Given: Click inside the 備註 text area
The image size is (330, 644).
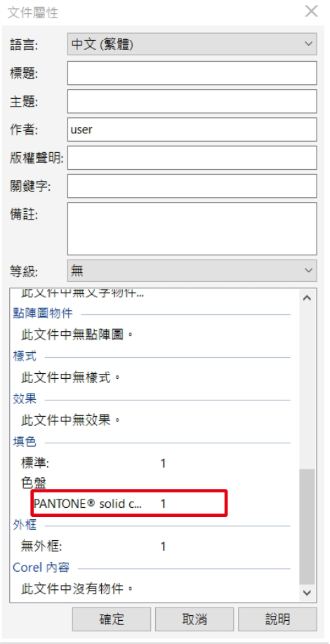Looking at the screenshot, I should click(x=192, y=229).
